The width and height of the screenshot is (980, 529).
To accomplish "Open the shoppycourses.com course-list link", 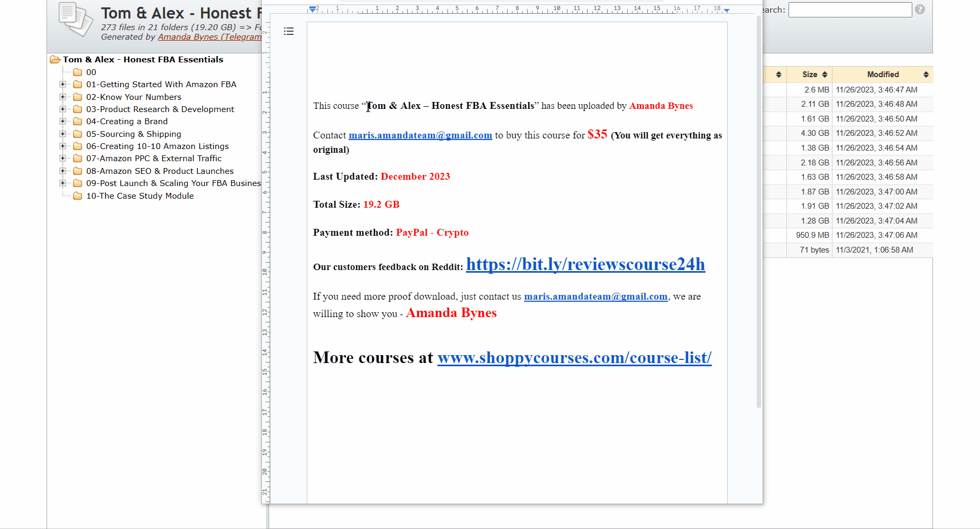I will coord(574,358).
